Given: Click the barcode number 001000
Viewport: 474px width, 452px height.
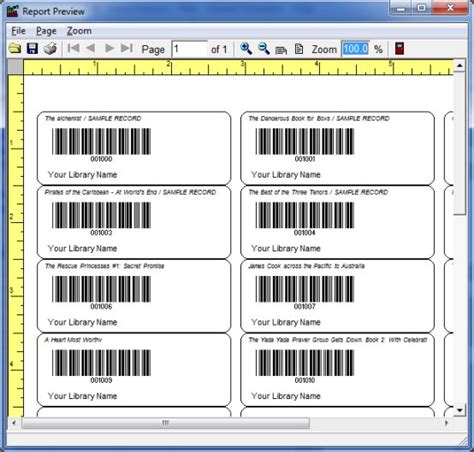Looking at the screenshot, I should 101,159.
